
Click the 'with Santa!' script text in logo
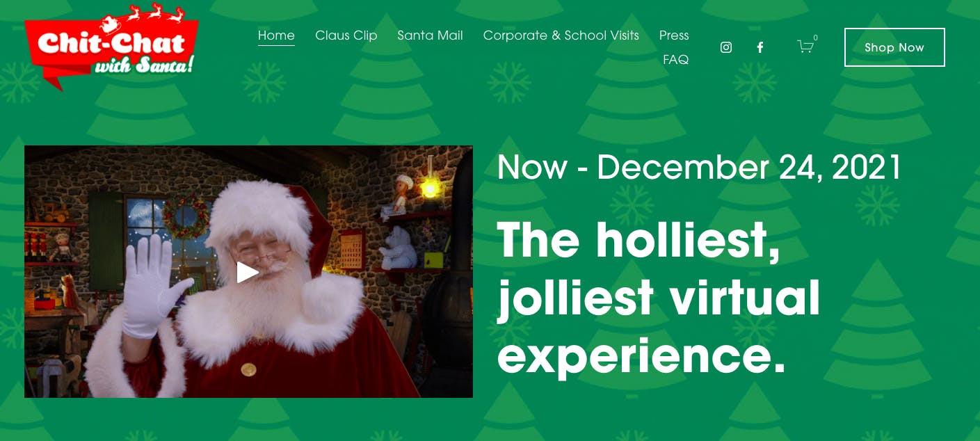coord(144,66)
